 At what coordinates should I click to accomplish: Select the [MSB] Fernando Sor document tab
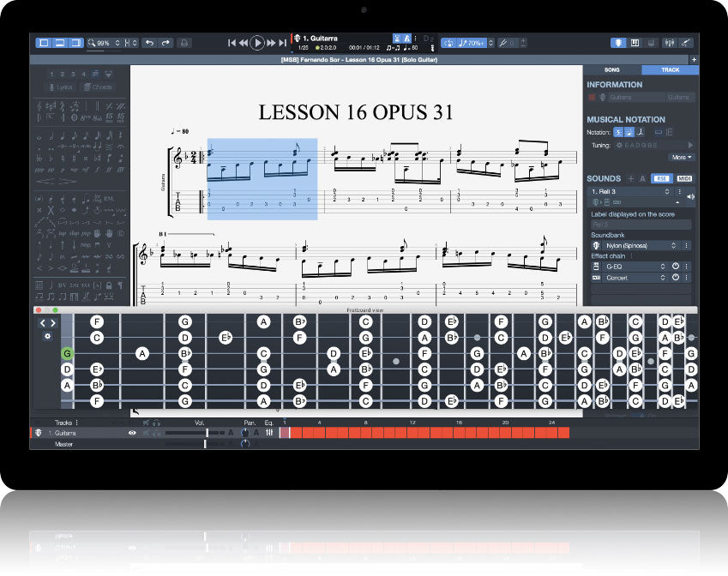pos(359,59)
